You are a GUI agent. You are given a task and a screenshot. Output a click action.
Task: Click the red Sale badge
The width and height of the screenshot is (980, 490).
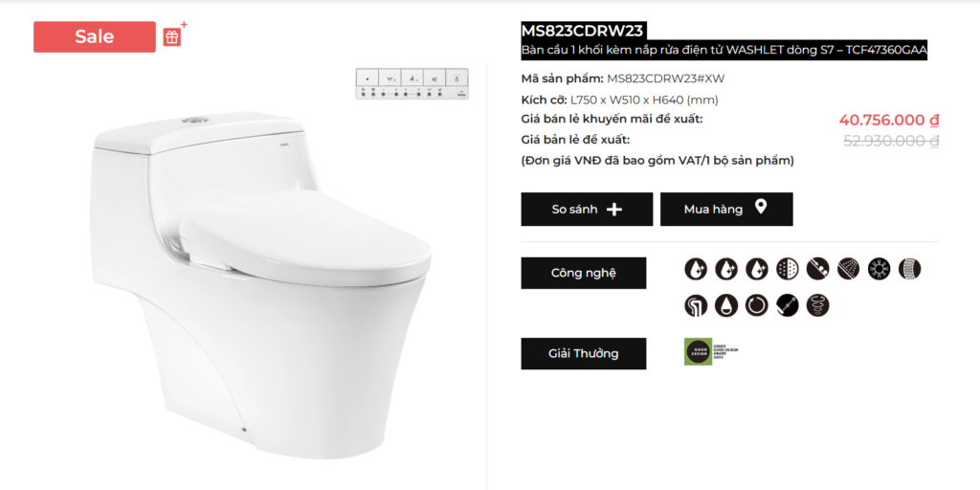click(x=95, y=37)
